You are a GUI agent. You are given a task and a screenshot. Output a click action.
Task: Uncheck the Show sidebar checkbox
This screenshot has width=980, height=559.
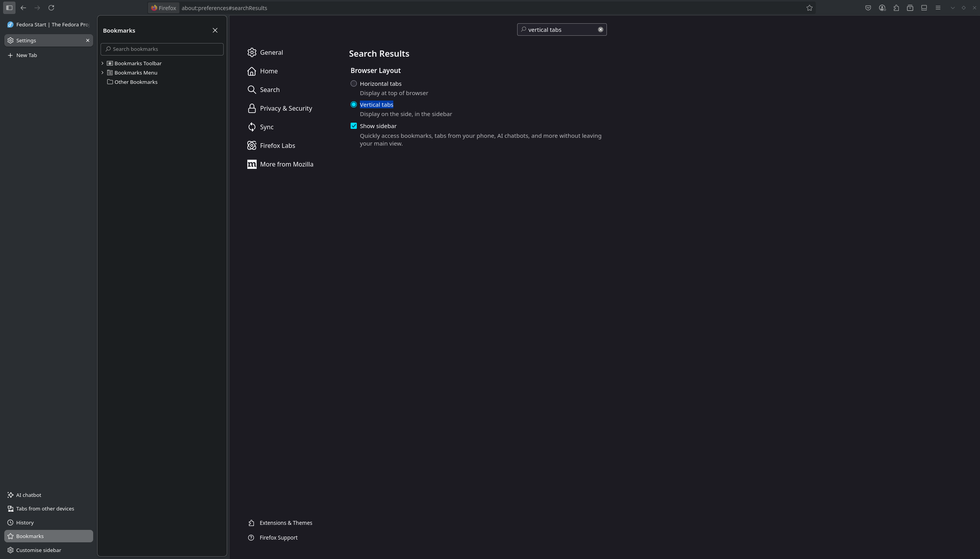354,126
